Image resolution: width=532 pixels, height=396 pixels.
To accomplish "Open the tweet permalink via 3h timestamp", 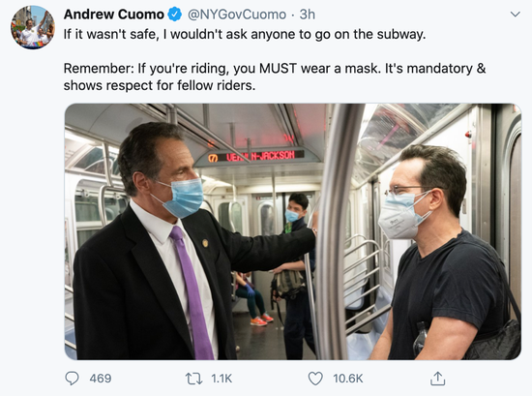I will coord(307,15).
